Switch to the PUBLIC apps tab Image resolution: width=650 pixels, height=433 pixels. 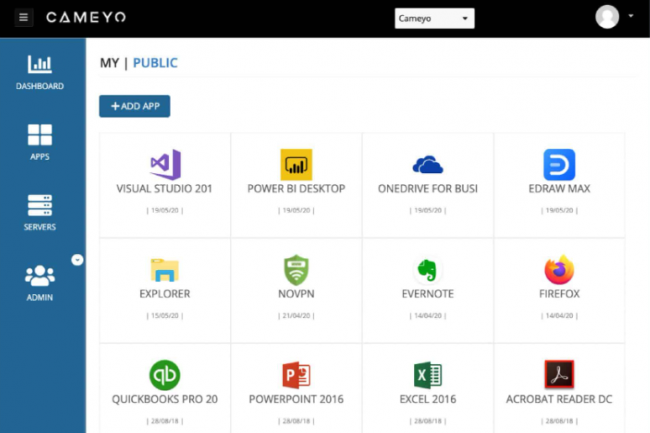point(155,63)
